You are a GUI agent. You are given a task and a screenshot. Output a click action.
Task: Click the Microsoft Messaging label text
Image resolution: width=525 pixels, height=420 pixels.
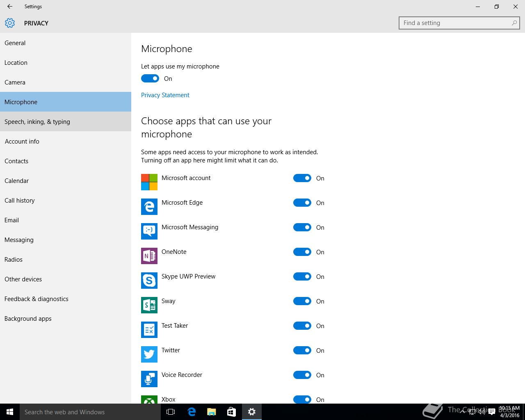pyautogui.click(x=190, y=227)
